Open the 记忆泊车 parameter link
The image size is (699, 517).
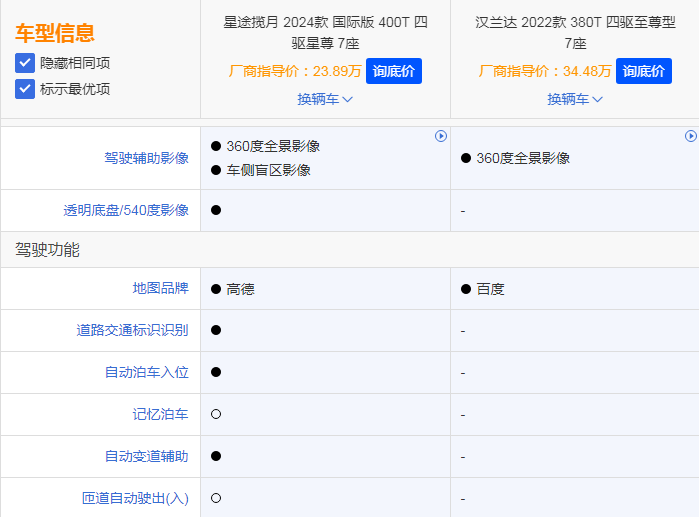click(x=160, y=414)
